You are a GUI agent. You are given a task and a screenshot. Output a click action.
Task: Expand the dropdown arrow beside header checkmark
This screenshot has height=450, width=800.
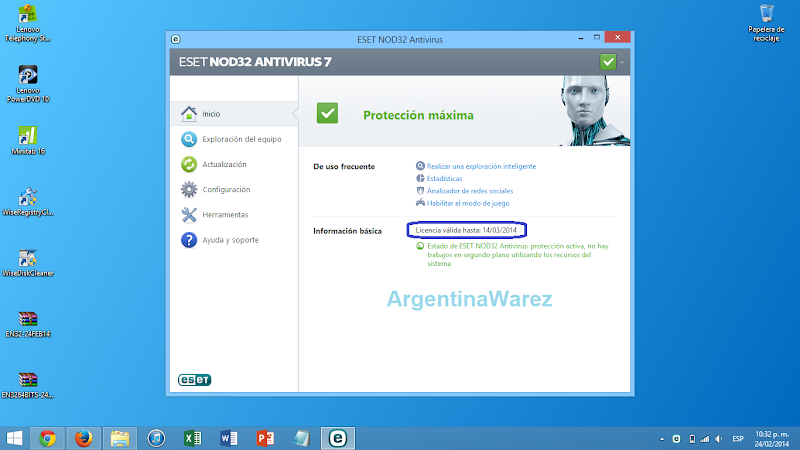click(x=622, y=63)
